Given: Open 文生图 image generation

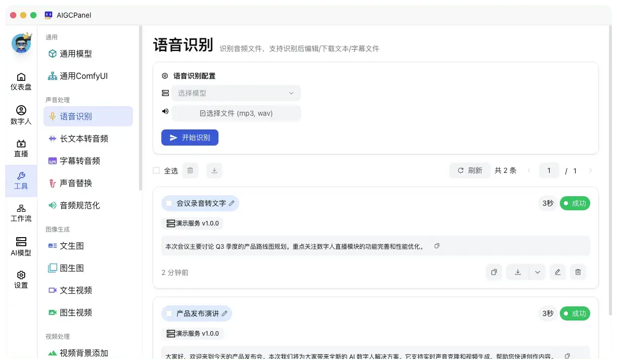Looking at the screenshot, I should 88,246.
